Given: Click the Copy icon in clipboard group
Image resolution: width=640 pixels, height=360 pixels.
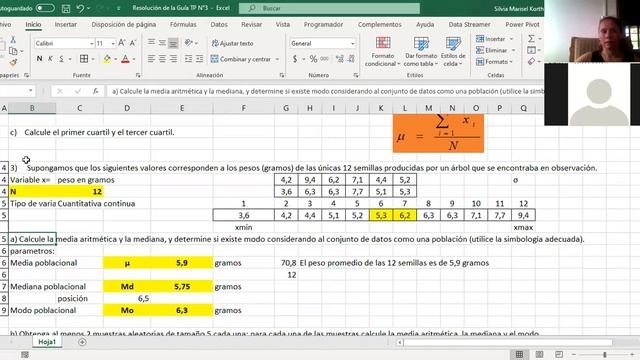Looking at the screenshot, I should (13, 51).
